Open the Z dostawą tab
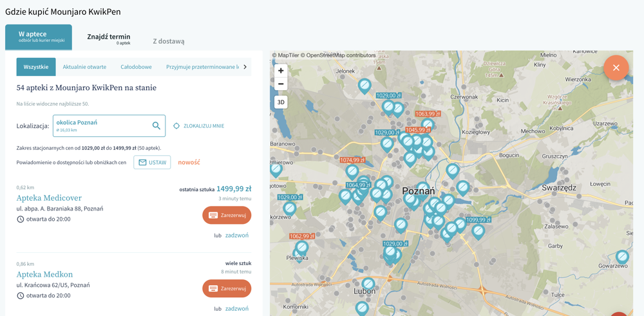This screenshot has width=644, height=316. click(168, 41)
